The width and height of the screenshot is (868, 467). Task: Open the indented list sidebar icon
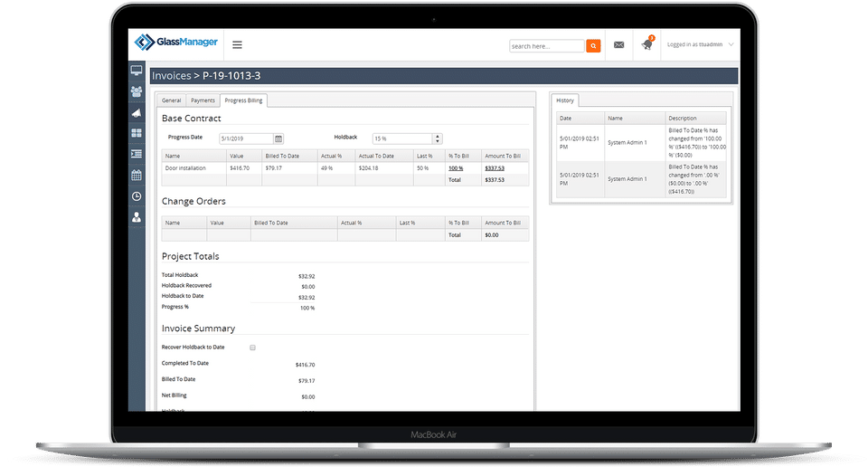137,154
